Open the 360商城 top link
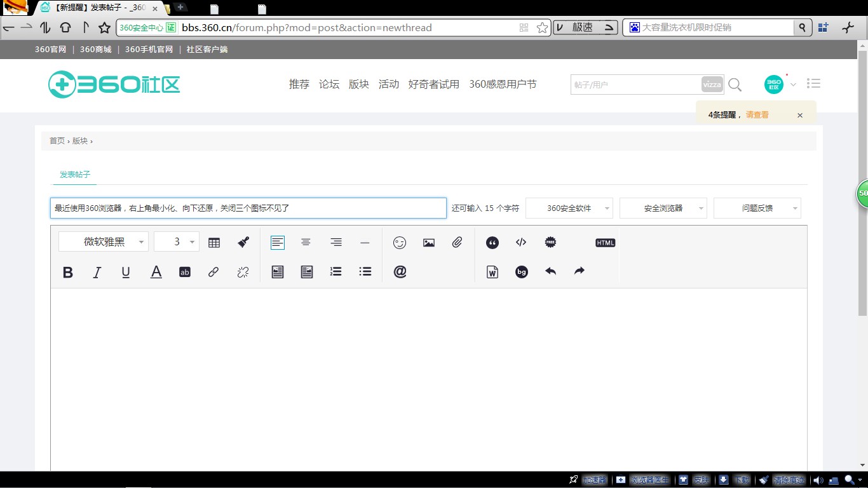Image resolution: width=868 pixels, height=488 pixels. point(96,50)
